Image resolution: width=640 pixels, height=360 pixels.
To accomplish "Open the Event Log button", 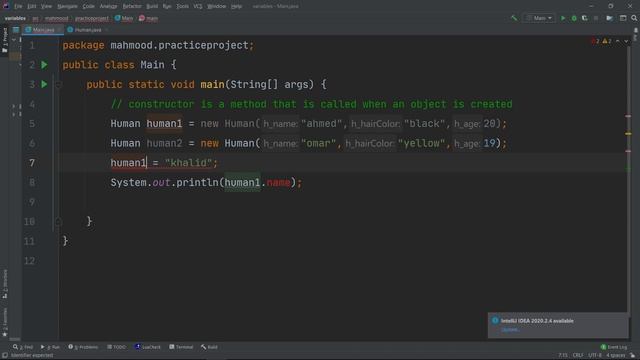I will click(x=613, y=347).
